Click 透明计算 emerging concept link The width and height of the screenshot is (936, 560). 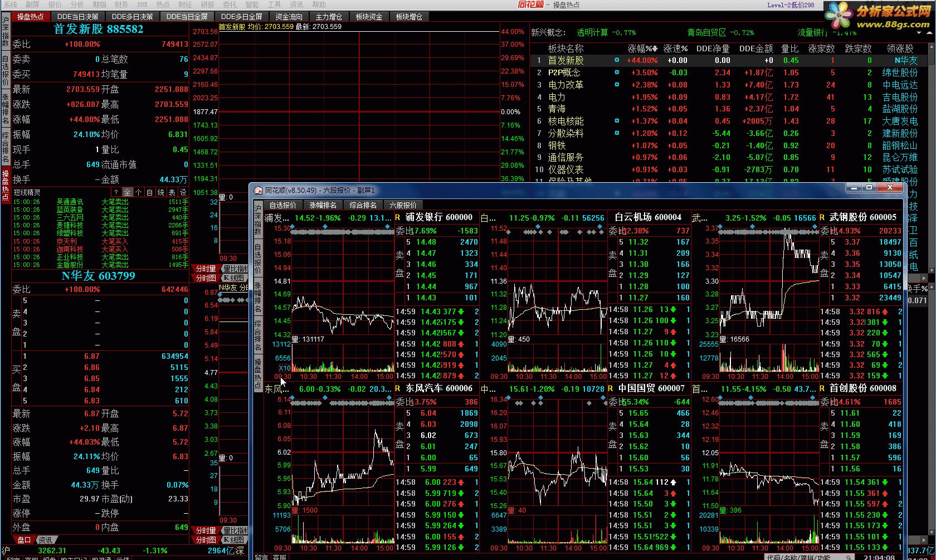[x=592, y=32]
